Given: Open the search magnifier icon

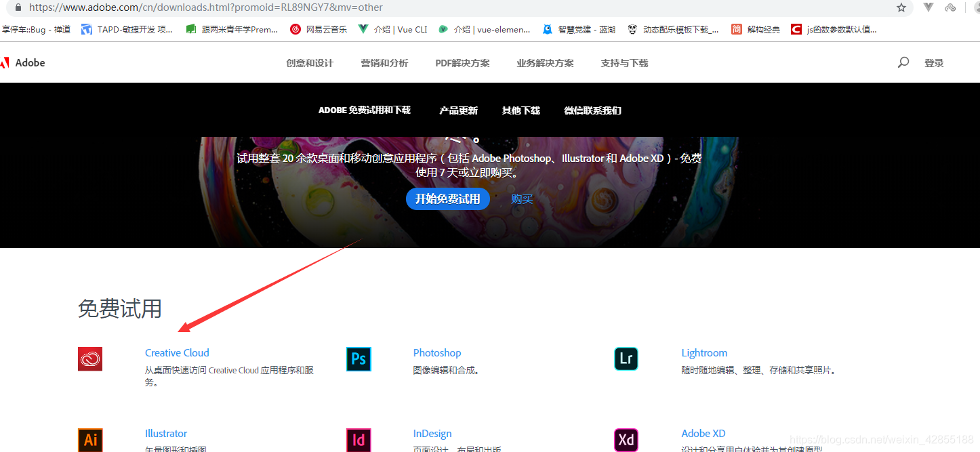Looking at the screenshot, I should pyautogui.click(x=903, y=62).
